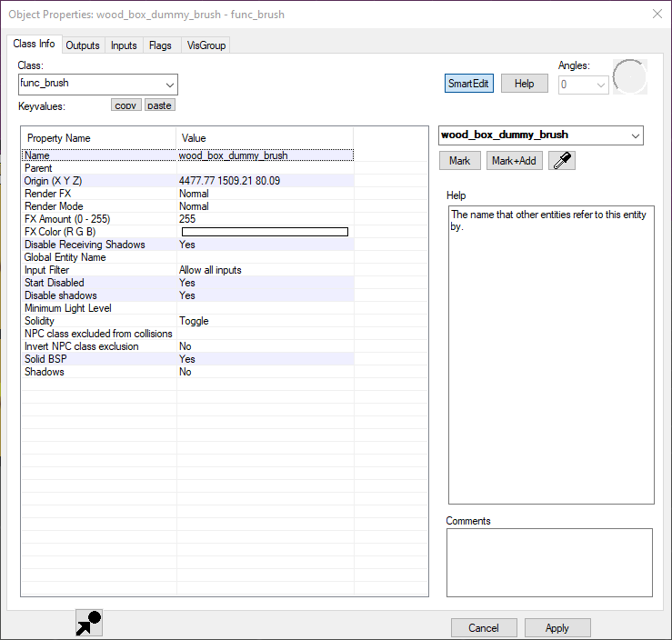Select the Disable Receiving Shadows row

[x=187, y=245]
